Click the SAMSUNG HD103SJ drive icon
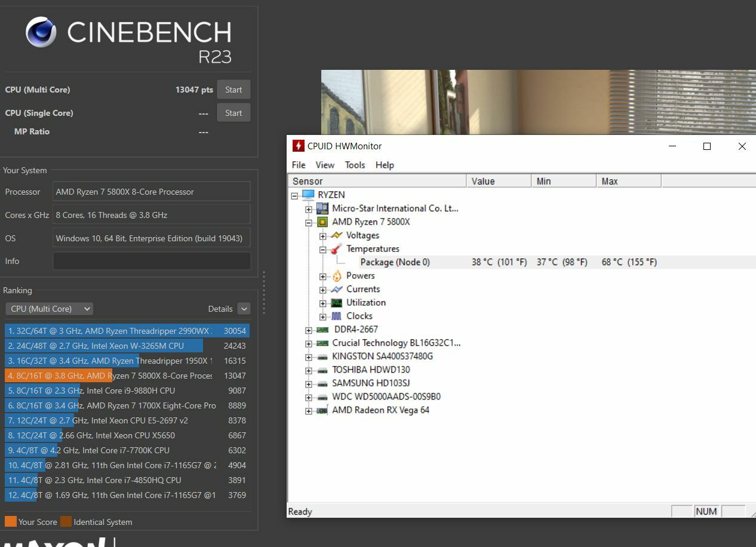Viewport: 756px width, 547px height. [322, 383]
